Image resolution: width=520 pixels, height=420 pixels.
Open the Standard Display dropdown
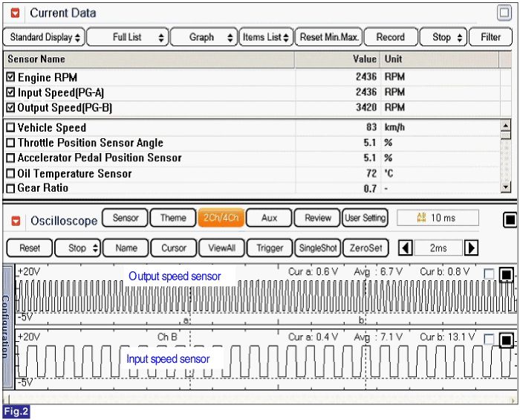click(44, 37)
